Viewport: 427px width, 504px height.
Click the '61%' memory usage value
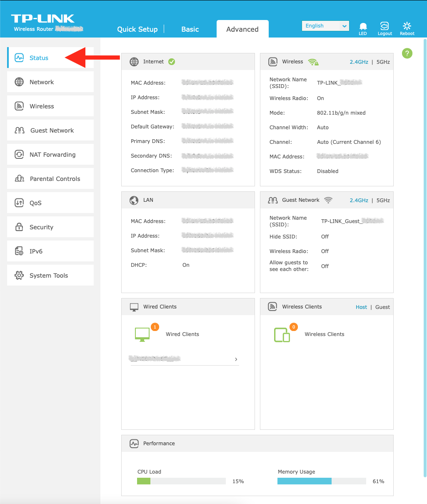tap(379, 481)
